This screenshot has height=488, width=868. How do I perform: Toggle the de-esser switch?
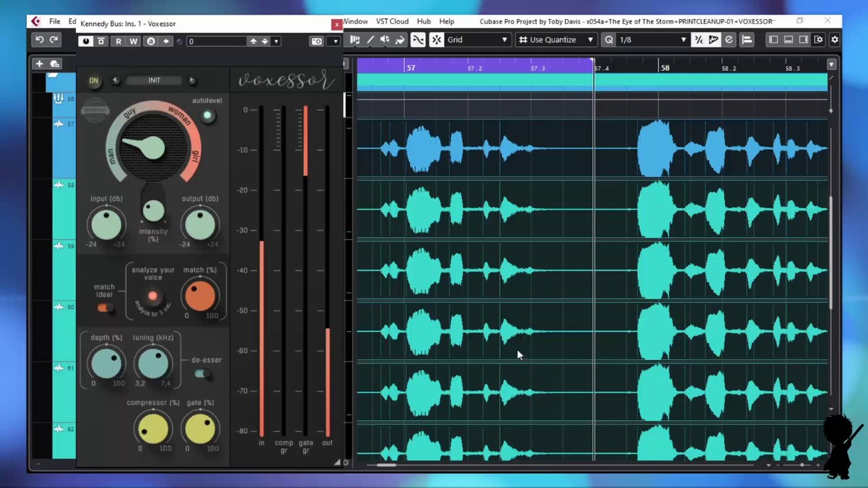[x=202, y=373]
